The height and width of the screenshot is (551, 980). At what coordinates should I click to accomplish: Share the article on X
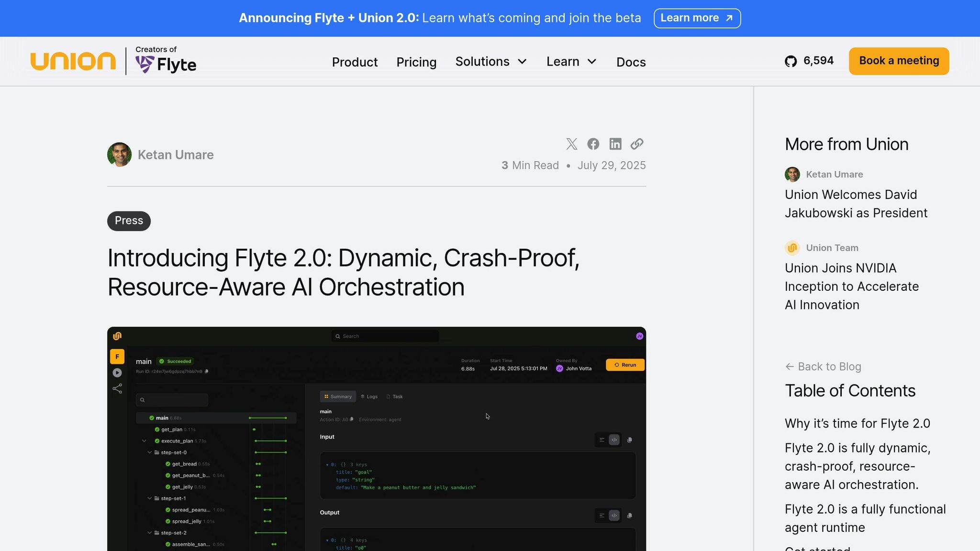(572, 144)
